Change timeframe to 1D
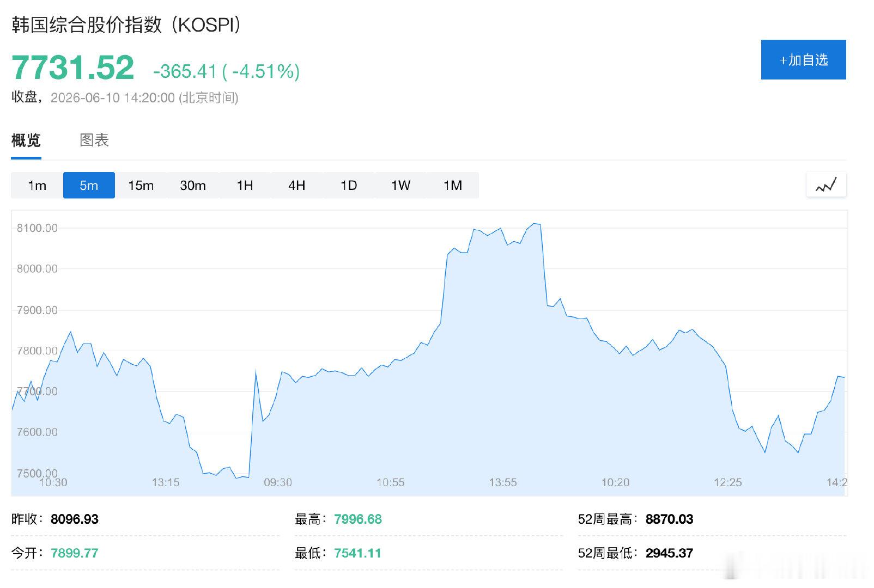The width and height of the screenshot is (874, 588). click(349, 185)
